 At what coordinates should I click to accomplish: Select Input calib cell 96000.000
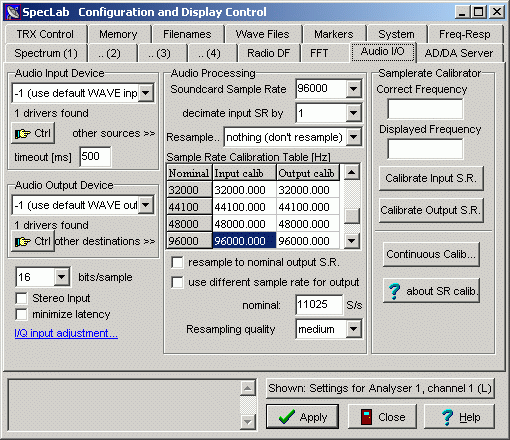[x=244, y=241]
